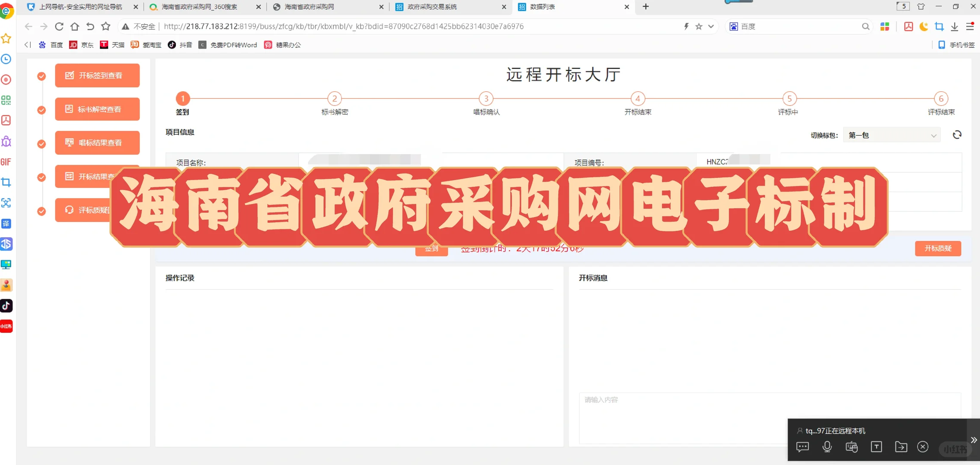The width and height of the screenshot is (980, 465).
Task: Expand the remote control bar with the chevron
Action: tap(974, 440)
